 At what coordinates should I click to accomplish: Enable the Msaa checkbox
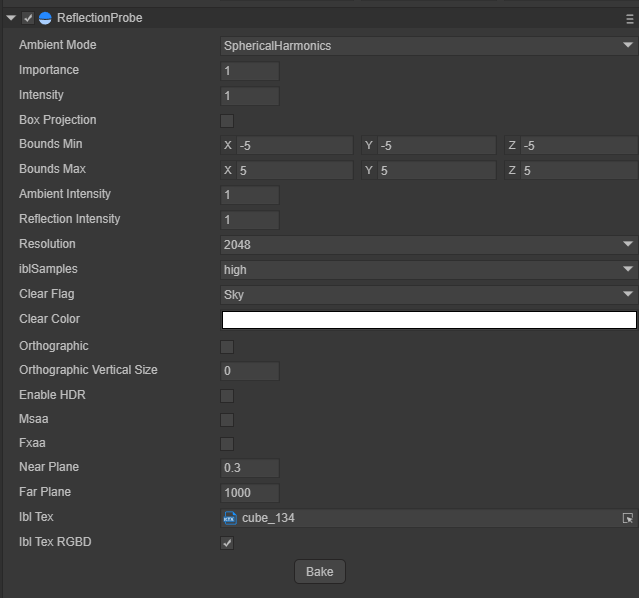click(x=227, y=421)
